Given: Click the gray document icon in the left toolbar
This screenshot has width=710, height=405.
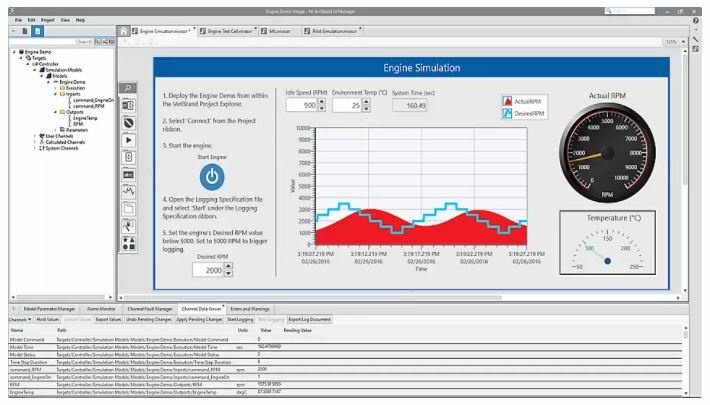Looking at the screenshot, I should (25, 31).
